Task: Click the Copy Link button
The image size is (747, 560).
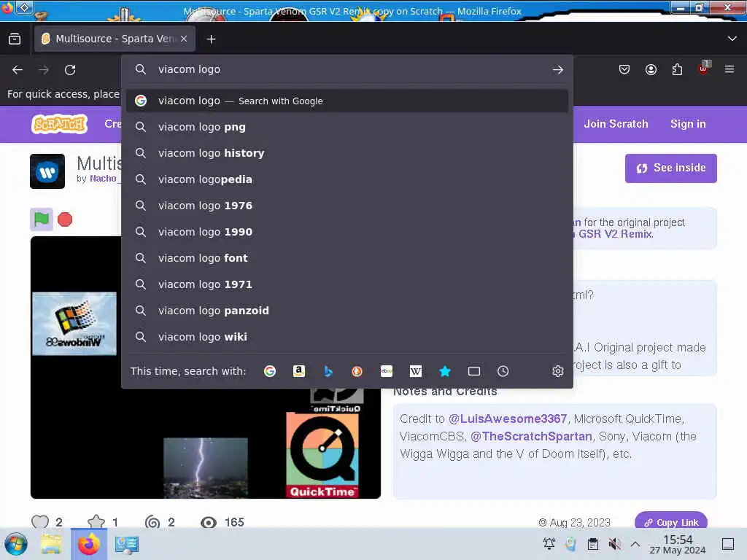Action: [671, 522]
